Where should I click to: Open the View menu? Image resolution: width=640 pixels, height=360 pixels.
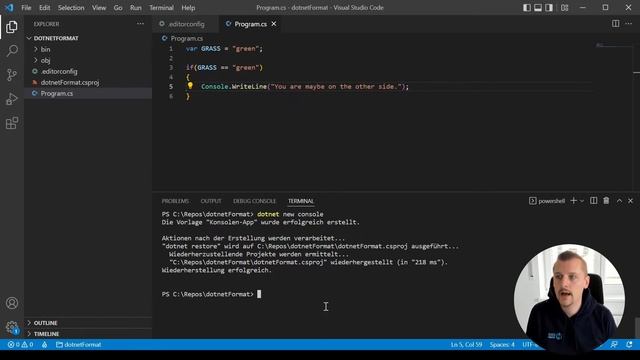pos(99,7)
